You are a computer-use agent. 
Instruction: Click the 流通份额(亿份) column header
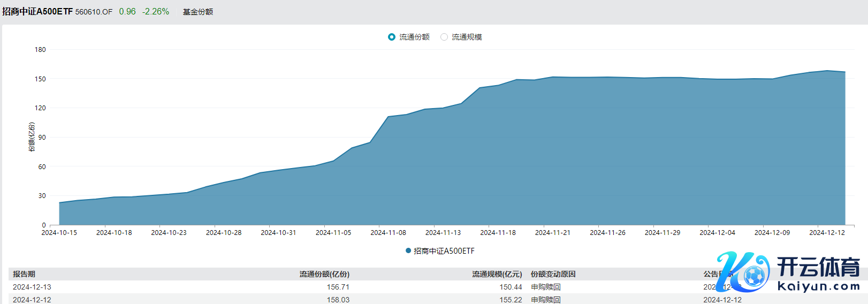tap(324, 274)
